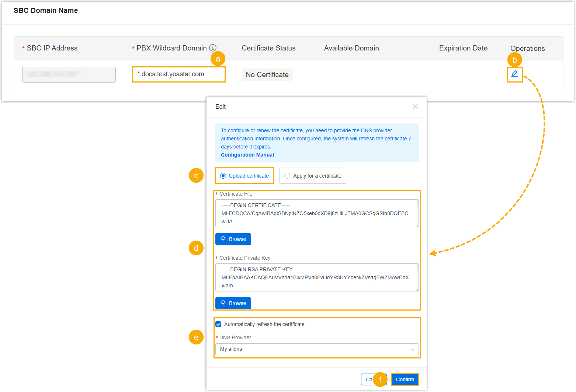The image size is (576, 392).
Task: Click Browse under Certificate File
Action: (233, 239)
